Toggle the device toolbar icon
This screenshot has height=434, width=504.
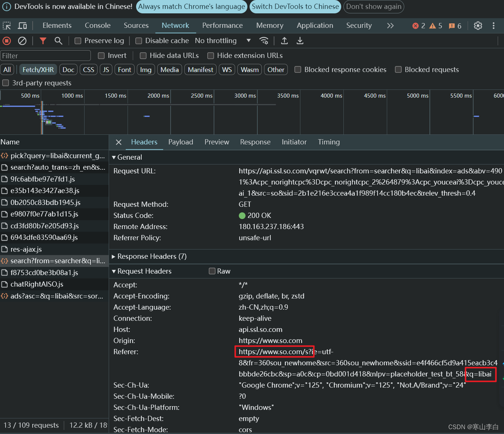tap(23, 26)
